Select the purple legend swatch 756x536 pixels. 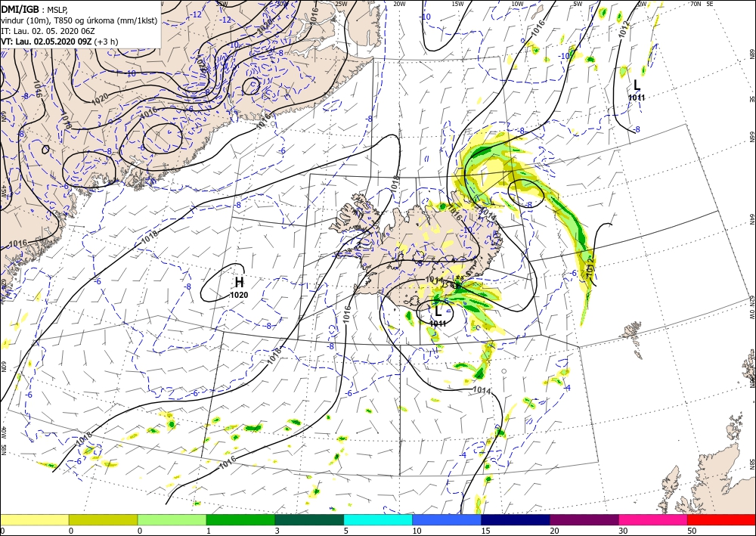click(x=584, y=519)
